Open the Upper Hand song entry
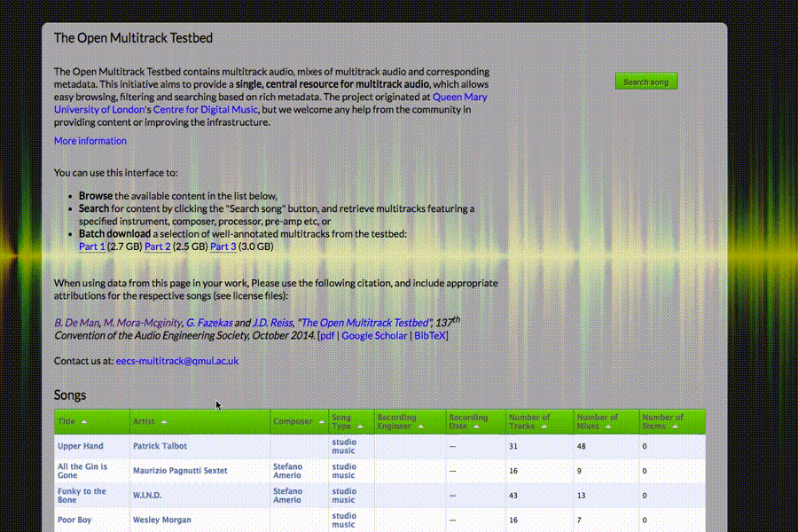 pyautogui.click(x=81, y=446)
